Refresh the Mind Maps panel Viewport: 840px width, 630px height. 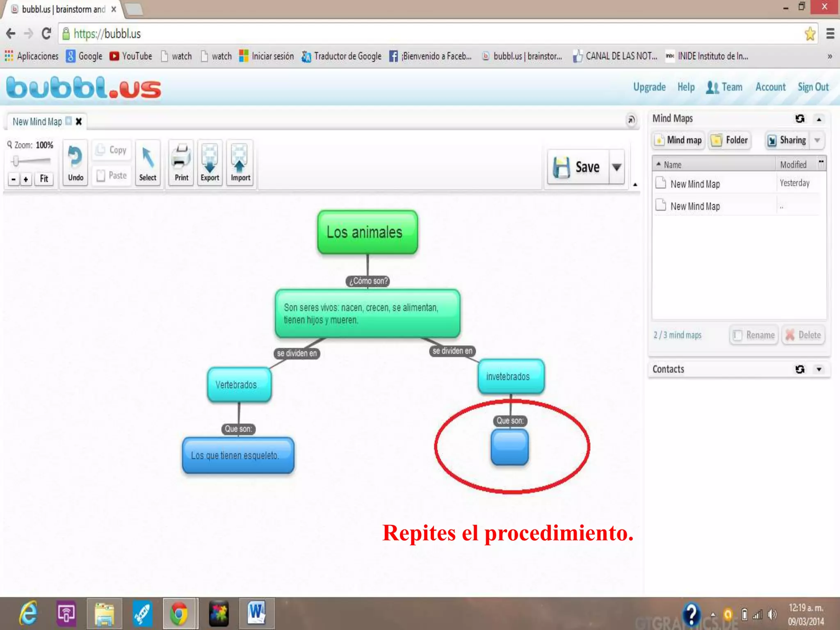pyautogui.click(x=800, y=119)
